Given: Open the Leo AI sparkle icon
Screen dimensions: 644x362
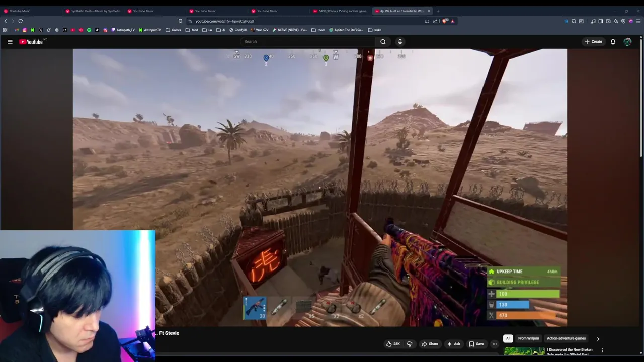Looking at the screenshot, I should 616,21.
